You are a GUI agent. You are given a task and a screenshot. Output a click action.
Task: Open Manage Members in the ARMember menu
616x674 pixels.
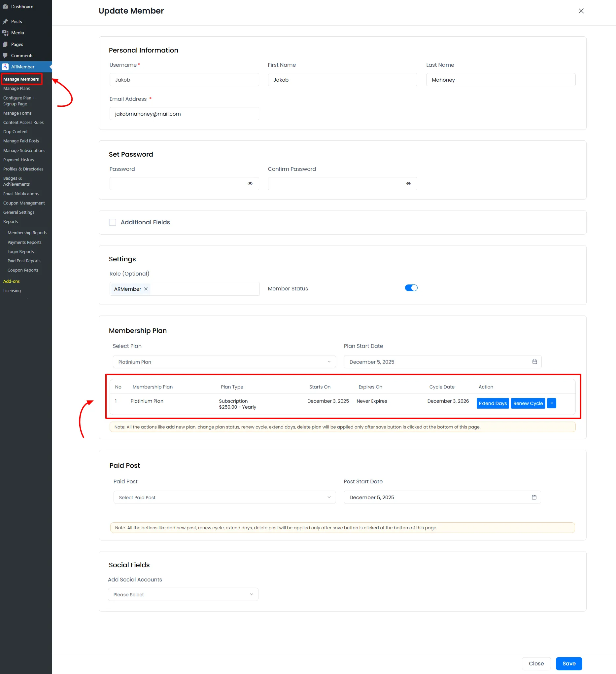click(21, 79)
